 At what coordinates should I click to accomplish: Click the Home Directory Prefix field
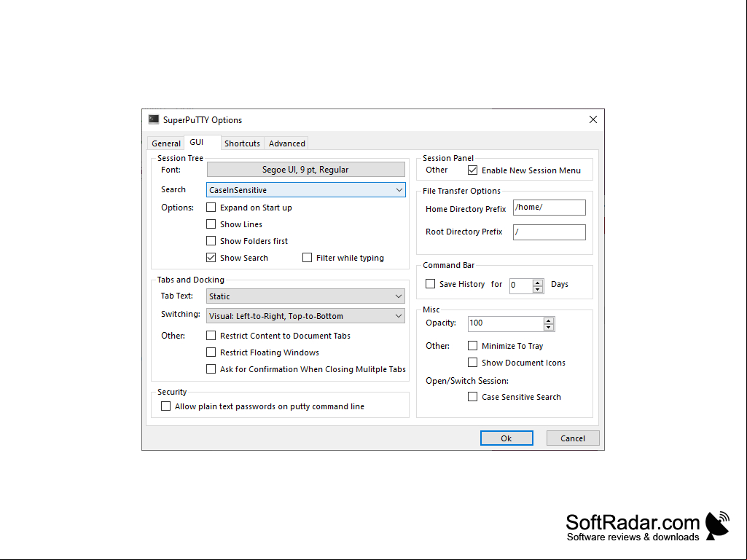[550, 207]
